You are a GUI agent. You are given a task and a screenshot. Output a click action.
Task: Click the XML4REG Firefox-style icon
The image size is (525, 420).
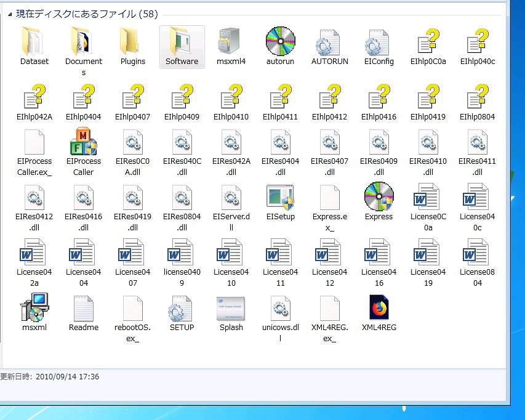[379, 308]
